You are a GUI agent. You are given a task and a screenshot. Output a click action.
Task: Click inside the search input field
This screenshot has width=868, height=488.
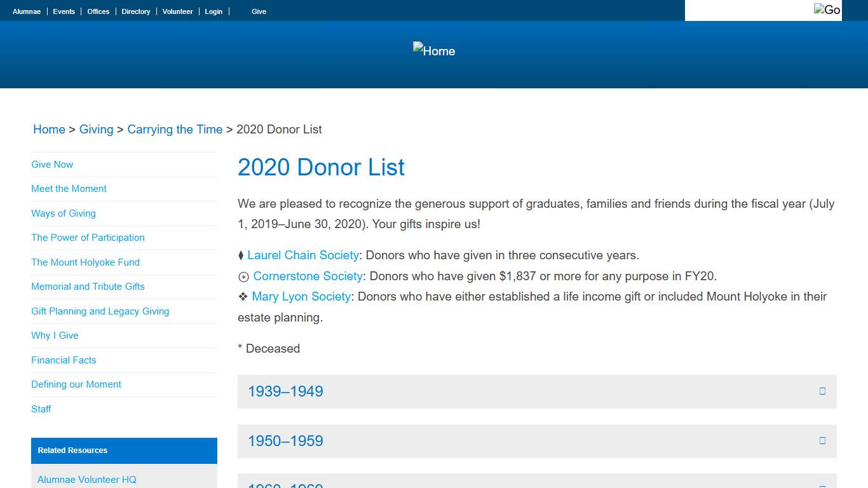[750, 11]
